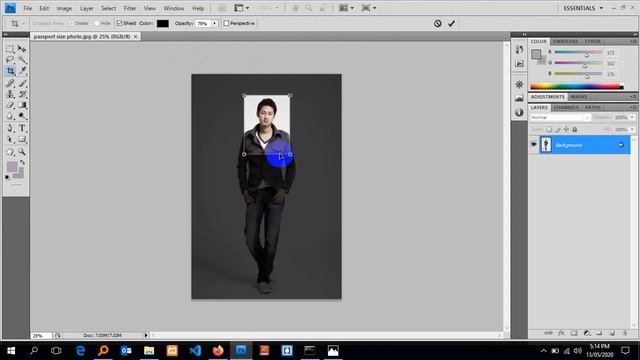640x360 pixels.
Task: Switch to the SWATCHES tab
Action: click(x=565, y=41)
